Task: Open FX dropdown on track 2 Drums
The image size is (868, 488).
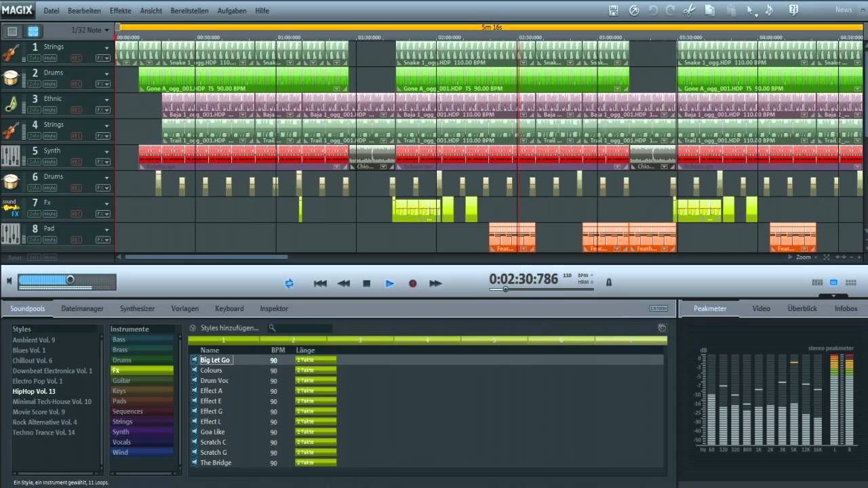Action: [102, 84]
